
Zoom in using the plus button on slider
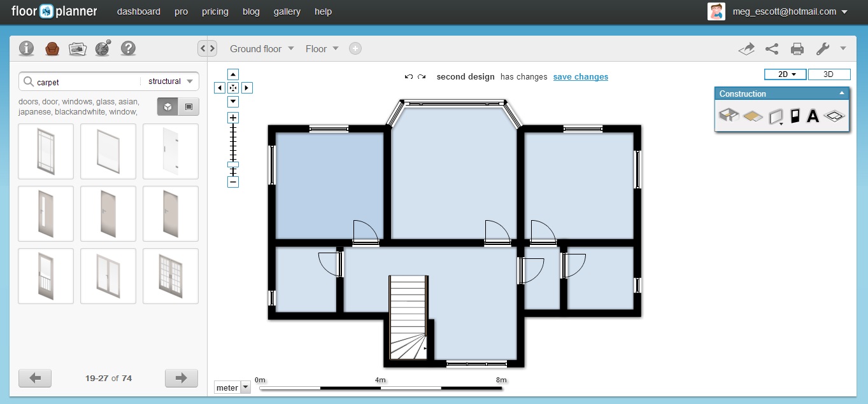click(232, 117)
